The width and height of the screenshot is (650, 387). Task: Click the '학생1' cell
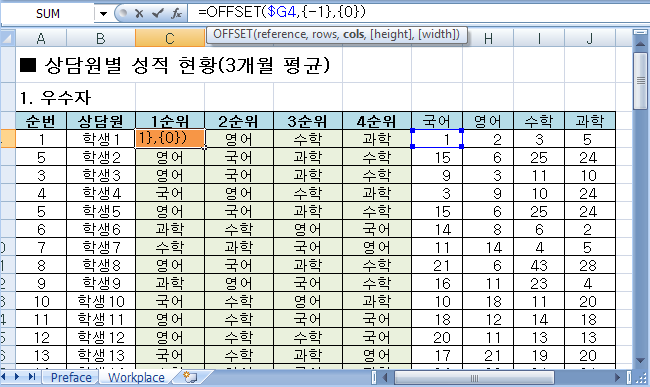tap(101, 139)
